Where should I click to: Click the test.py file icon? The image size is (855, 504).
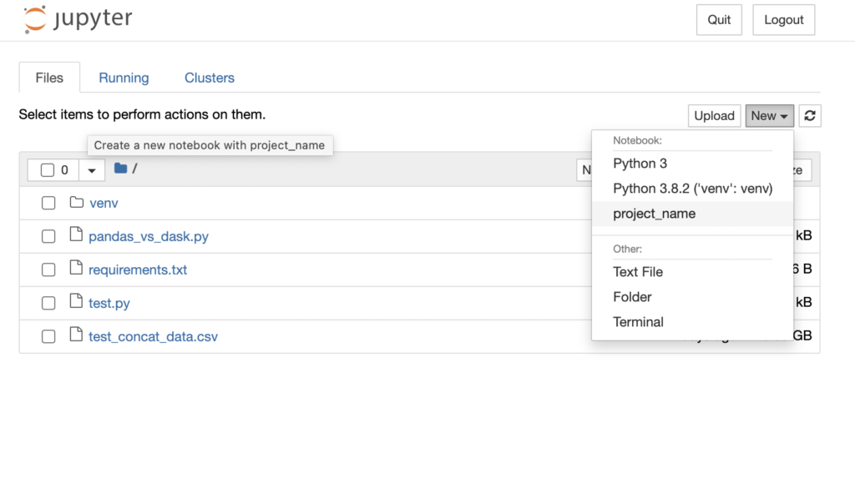coord(77,302)
